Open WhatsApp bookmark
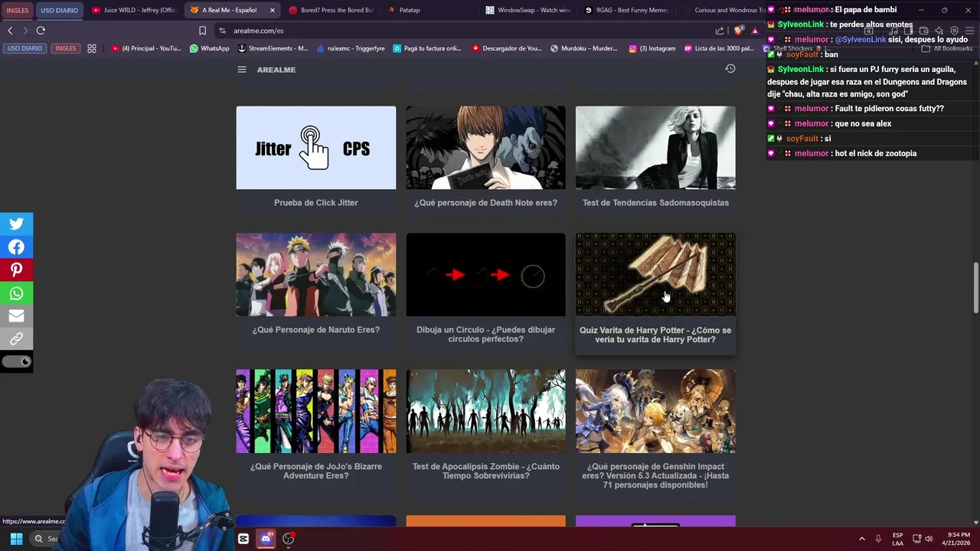The height and width of the screenshot is (551, 980). 210,48
